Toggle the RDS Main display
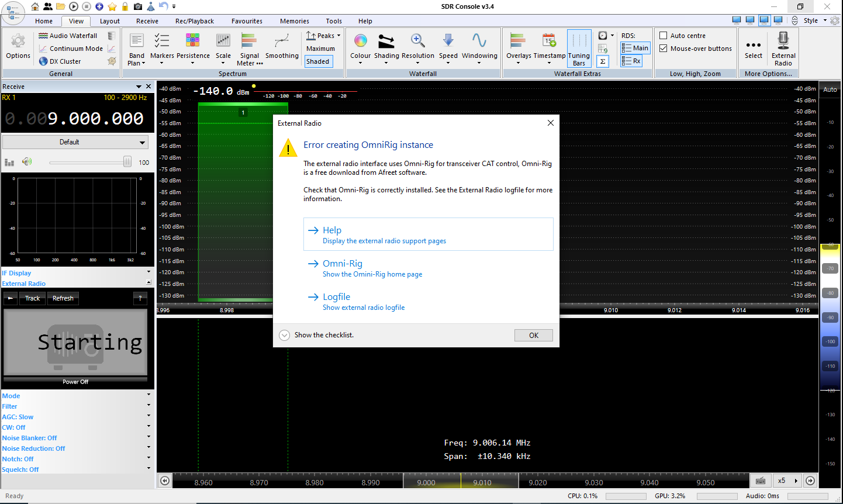This screenshot has width=843, height=504. (x=635, y=48)
